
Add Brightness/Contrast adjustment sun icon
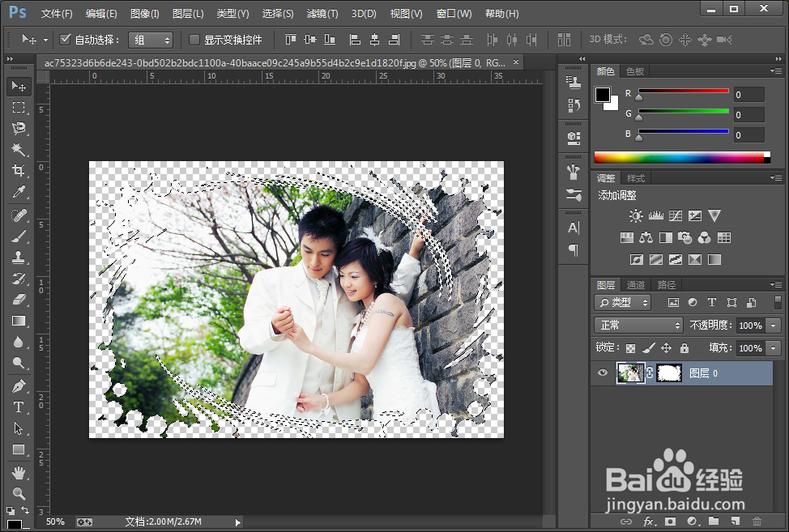pyautogui.click(x=636, y=216)
